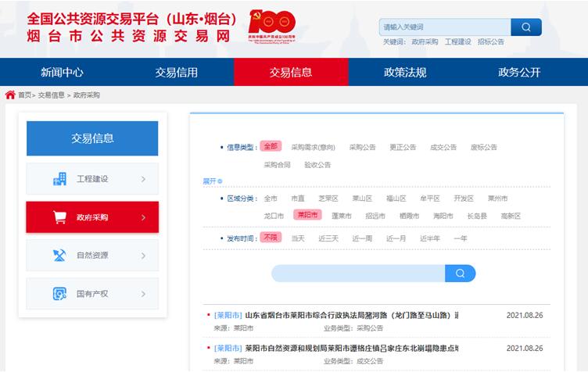Expand 国有产权 sidebar arrow
The height and width of the screenshot is (372, 588).
[x=143, y=294]
